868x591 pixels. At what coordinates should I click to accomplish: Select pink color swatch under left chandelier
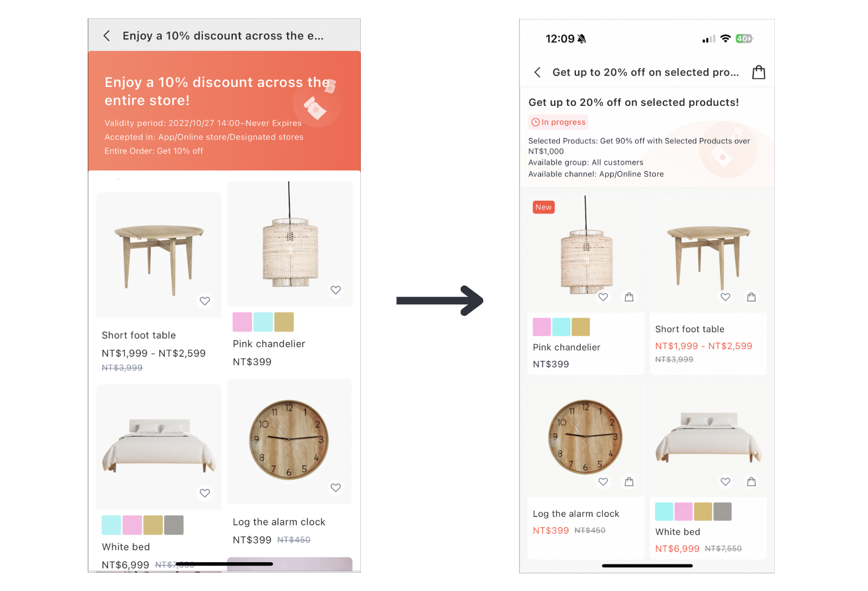pyautogui.click(x=242, y=322)
